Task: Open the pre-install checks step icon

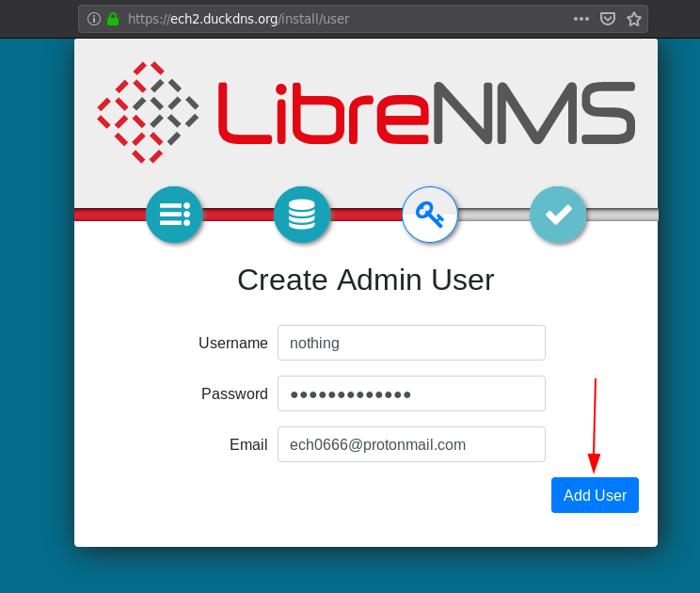Action: point(174,215)
